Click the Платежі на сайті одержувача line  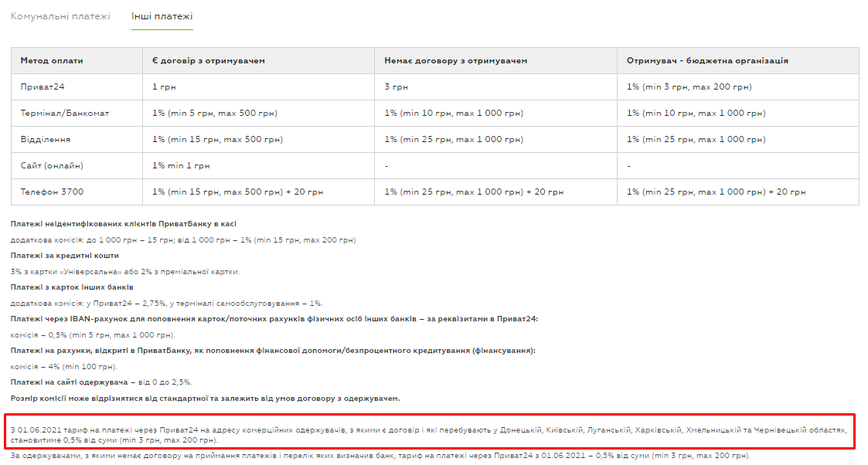101,382
